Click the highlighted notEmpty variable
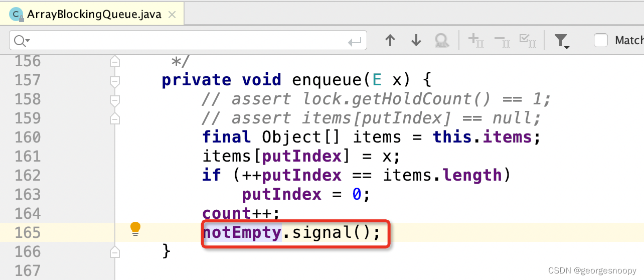The height and width of the screenshot is (280, 644). [x=242, y=232]
